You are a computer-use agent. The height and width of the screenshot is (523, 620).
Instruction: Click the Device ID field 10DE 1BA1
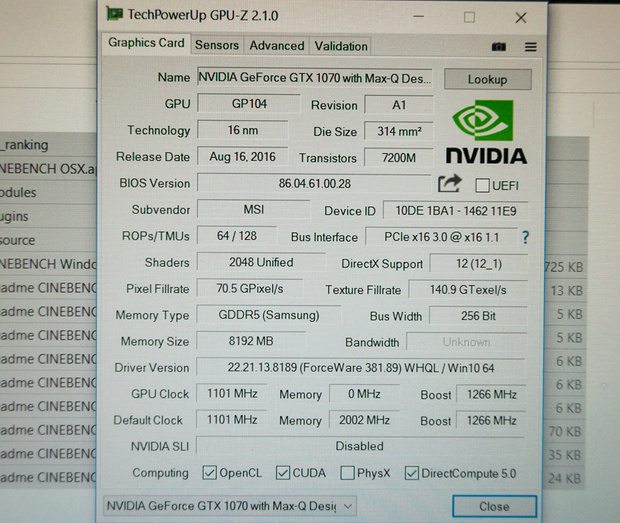456,211
